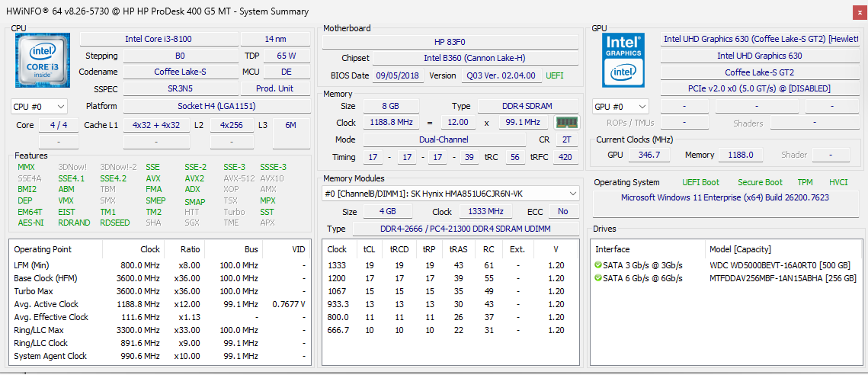Click the Intel Core i3 CPU logo

pos(43,60)
